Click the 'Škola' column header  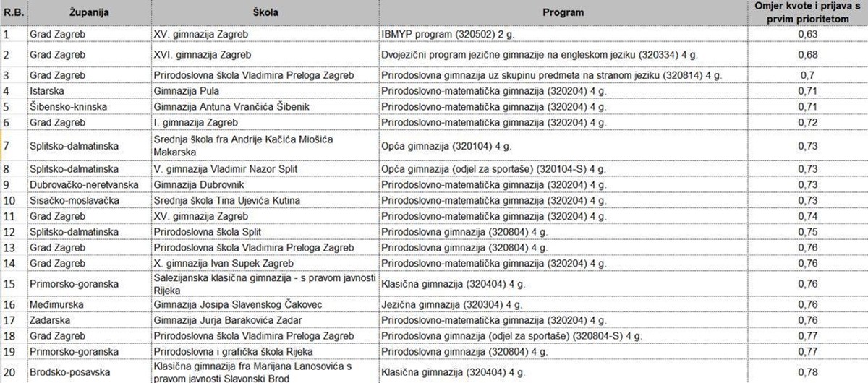[265, 13]
